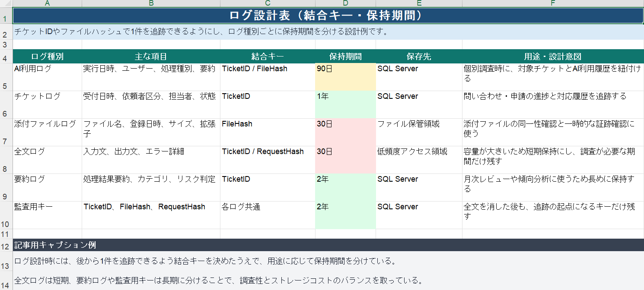Select the 添付ファイルログ cell
The height and width of the screenshot is (290, 644).
click(47, 132)
